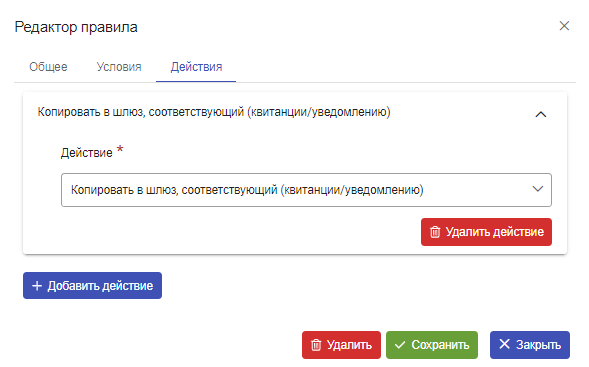Viewport: 589px width, 367px height.
Task: Select the Действия tab
Action: [x=196, y=67]
